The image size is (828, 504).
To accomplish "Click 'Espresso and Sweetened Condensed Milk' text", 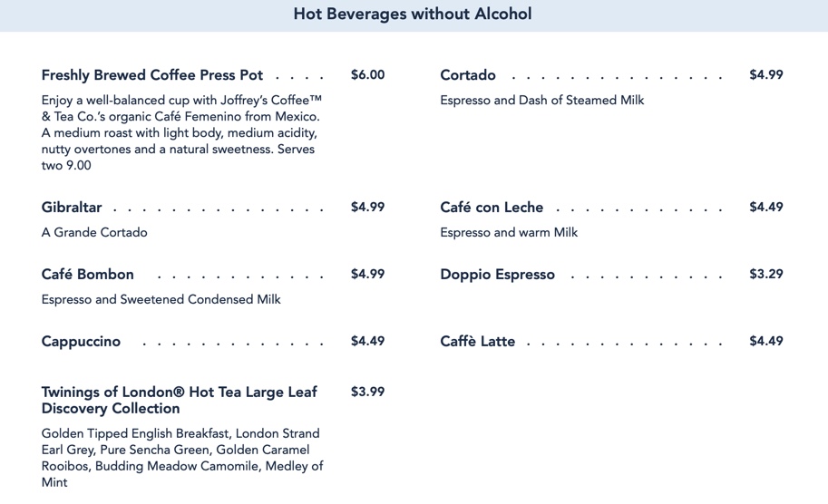I will [161, 300].
